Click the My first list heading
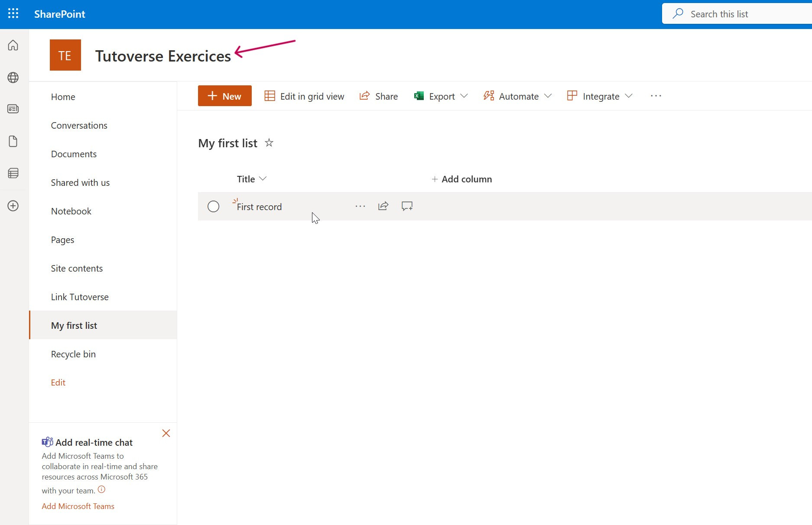812x525 pixels. coord(227,143)
